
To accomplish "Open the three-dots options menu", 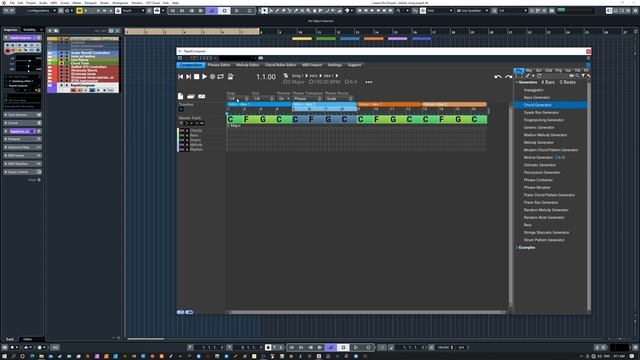I will coord(369,82).
